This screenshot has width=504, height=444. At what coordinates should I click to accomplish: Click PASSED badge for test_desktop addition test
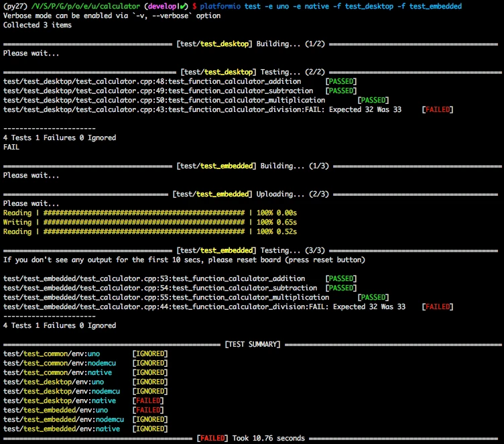(341, 81)
